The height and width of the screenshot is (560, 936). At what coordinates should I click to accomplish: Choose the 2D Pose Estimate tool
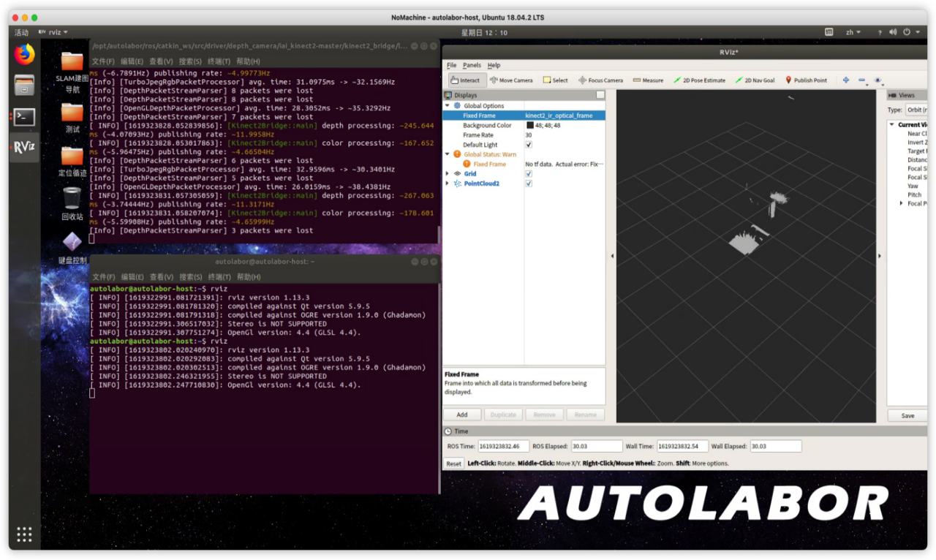coord(699,80)
